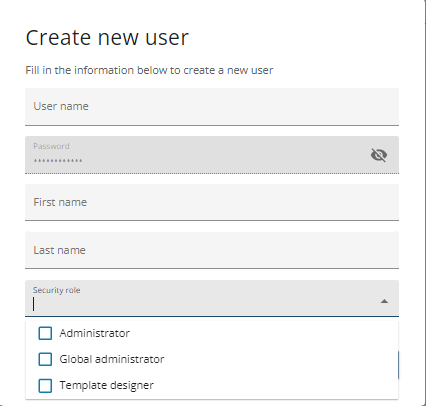This screenshot has width=426, height=406.
Task: Click the small Password floating label
Action: tap(51, 146)
